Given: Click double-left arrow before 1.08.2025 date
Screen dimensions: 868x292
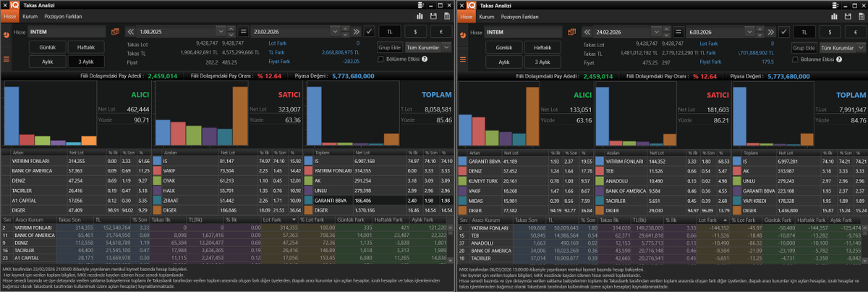Looking at the screenshot, I should [131, 32].
